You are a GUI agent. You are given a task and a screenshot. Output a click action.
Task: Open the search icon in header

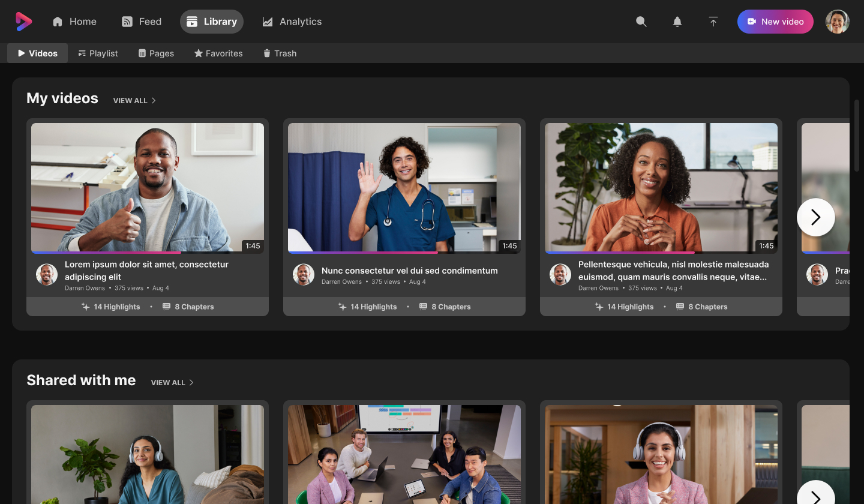coord(641,22)
